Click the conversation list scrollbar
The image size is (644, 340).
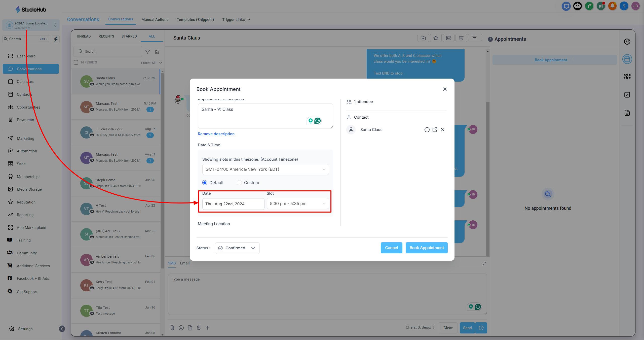tap(162, 171)
